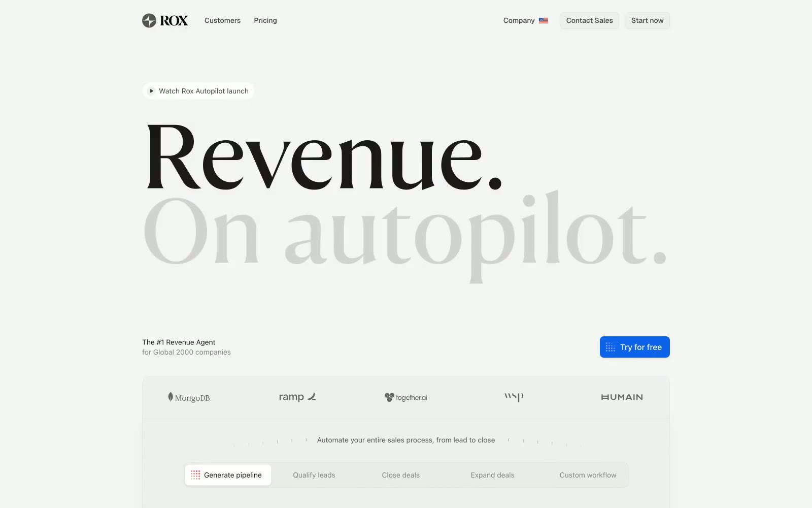Click red dot grid icon on Generate pipeline

195,475
